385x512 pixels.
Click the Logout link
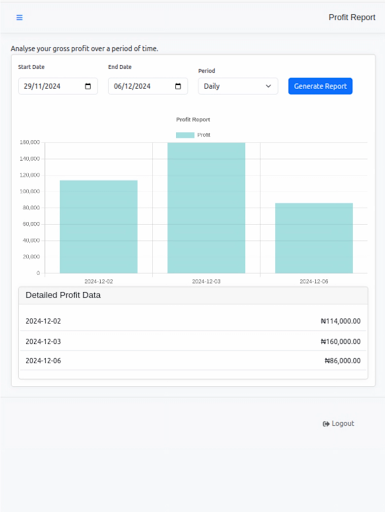pyautogui.click(x=338, y=424)
